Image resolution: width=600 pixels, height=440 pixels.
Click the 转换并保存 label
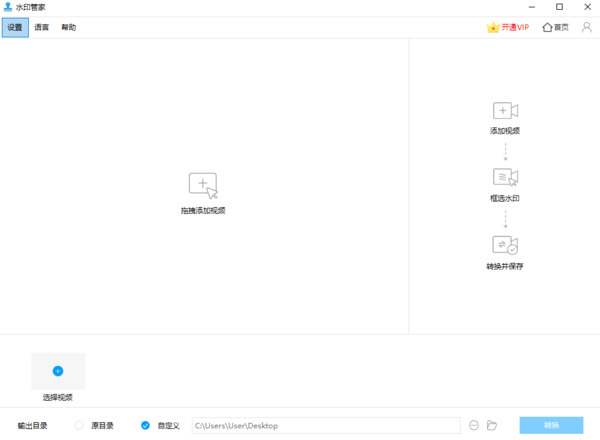(505, 266)
